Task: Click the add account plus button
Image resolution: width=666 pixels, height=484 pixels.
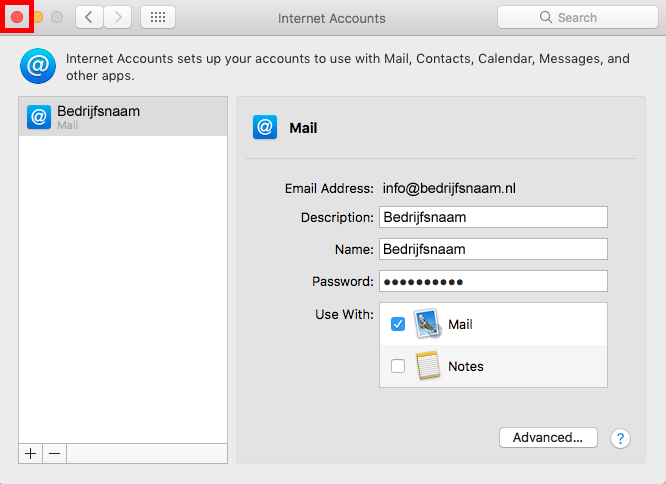Action: (30, 453)
